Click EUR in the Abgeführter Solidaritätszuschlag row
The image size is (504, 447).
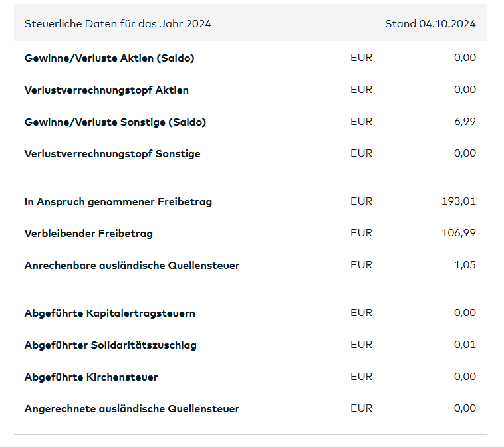pyautogui.click(x=361, y=345)
